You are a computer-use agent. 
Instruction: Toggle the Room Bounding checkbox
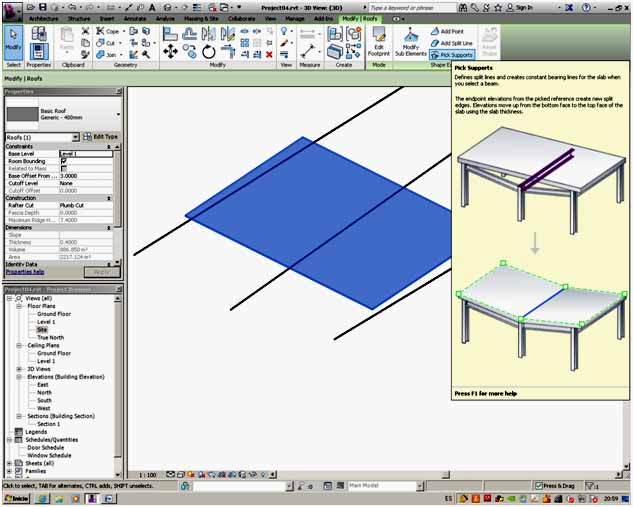click(x=64, y=161)
